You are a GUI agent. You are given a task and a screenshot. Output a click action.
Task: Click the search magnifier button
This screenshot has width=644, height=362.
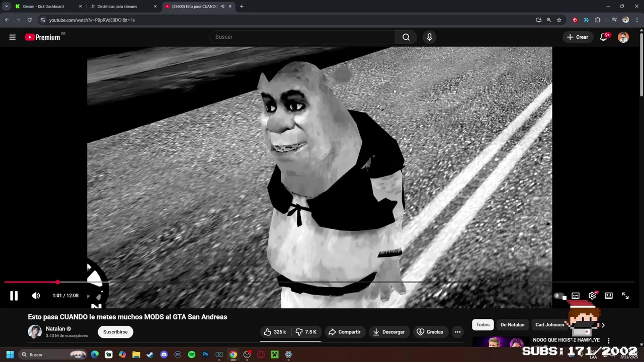pos(406,37)
